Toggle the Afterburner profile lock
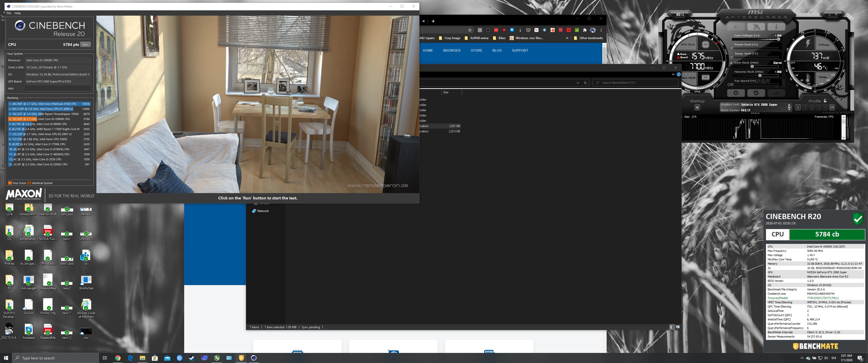Viewport: 868px width, 363px height. pyautogui.click(x=825, y=101)
